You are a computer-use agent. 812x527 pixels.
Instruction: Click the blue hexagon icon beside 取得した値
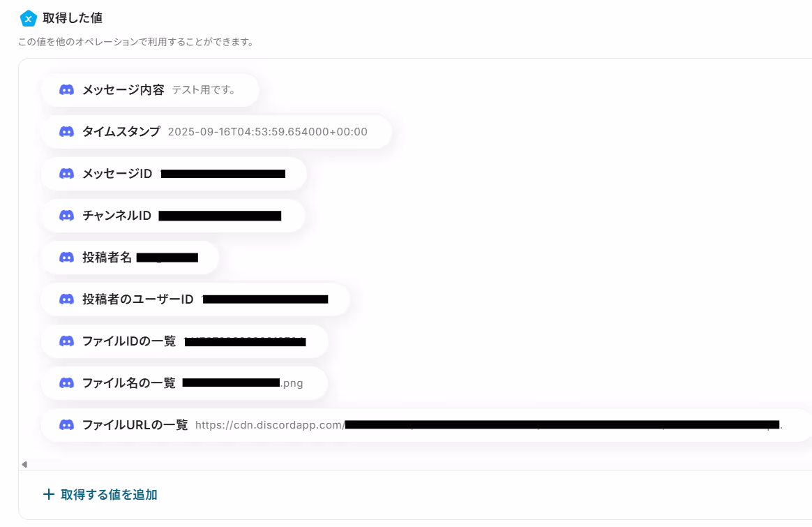coord(28,19)
